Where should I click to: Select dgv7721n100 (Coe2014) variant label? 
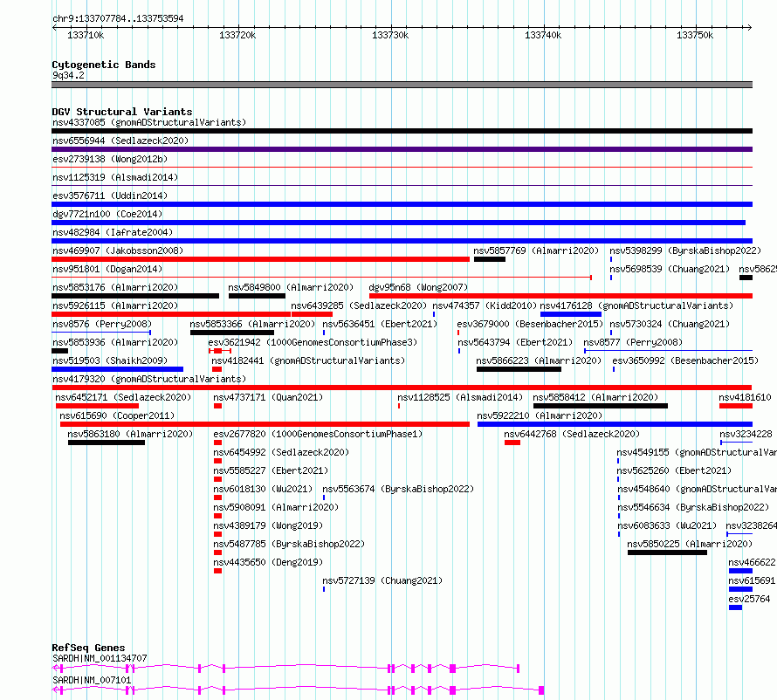tap(107, 214)
